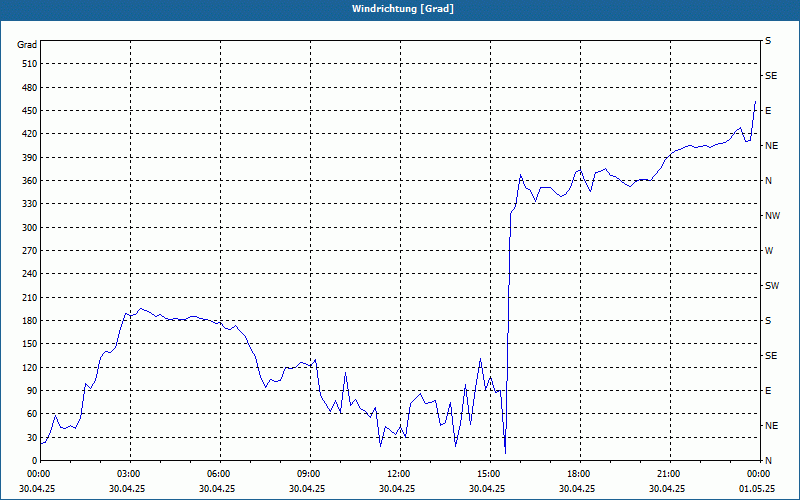800x500 pixels.
Task: Click the 00:00 time label above 01.05.25
Action: pos(758,474)
